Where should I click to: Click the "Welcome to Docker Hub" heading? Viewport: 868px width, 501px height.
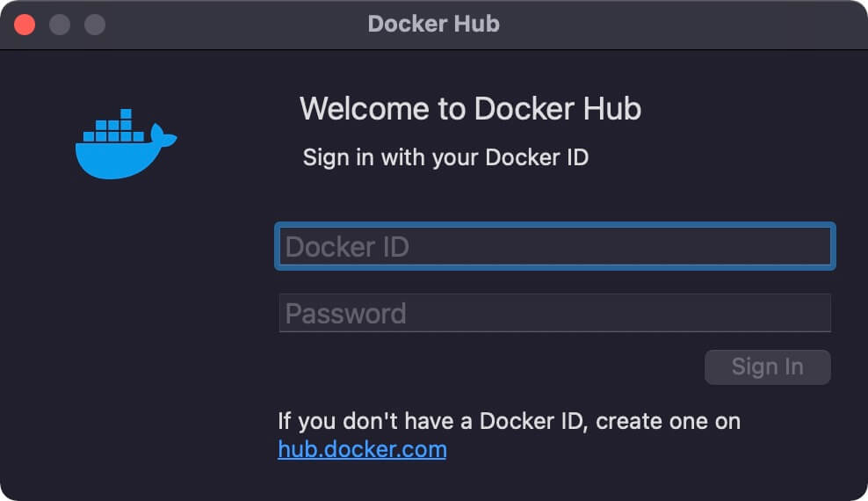[470, 108]
